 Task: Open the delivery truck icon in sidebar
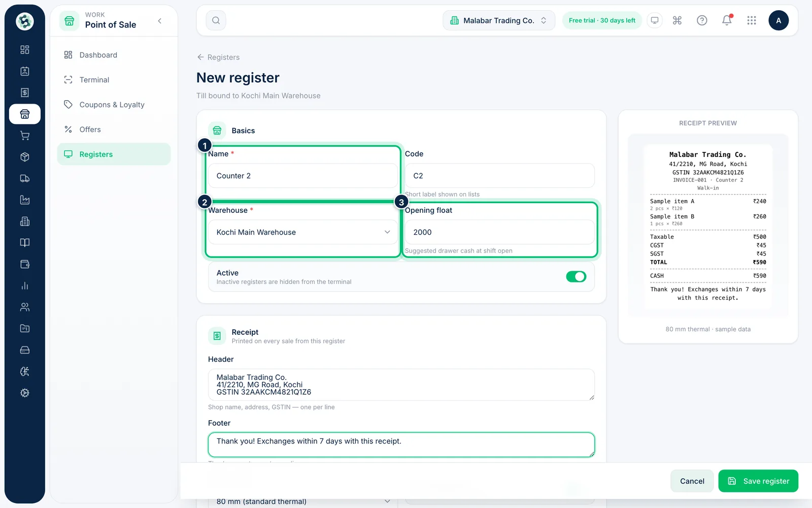click(24, 178)
